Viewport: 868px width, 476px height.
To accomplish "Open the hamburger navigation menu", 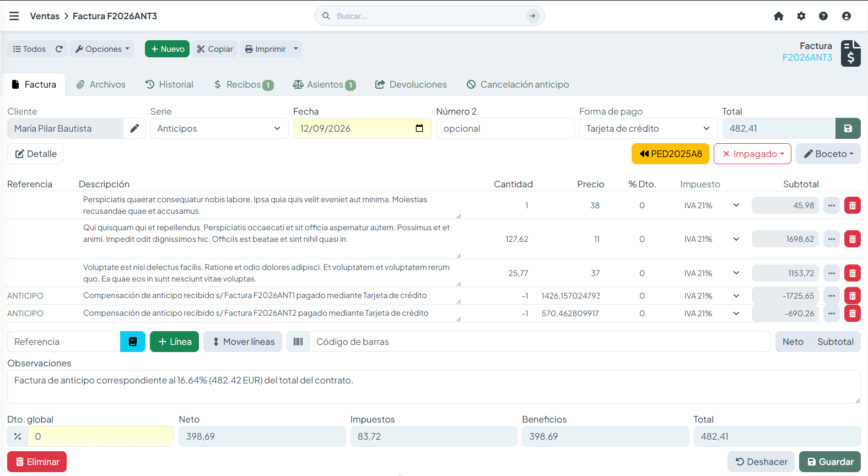I will 14,16.
